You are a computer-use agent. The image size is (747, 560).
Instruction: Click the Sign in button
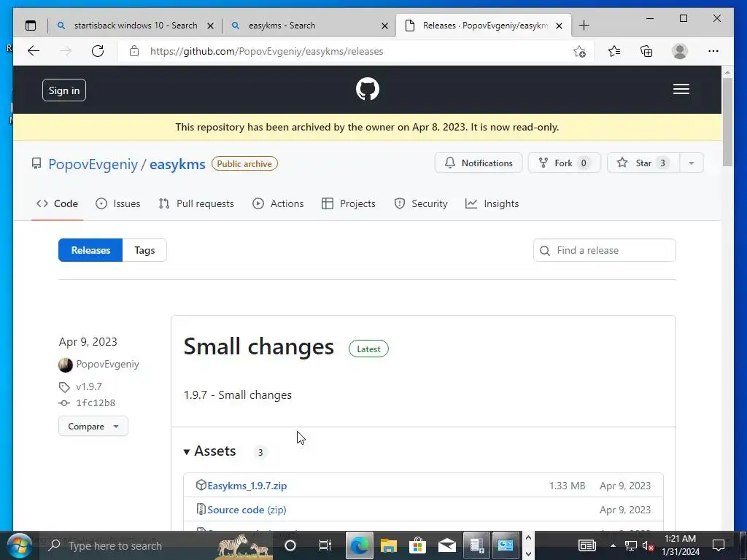(64, 90)
